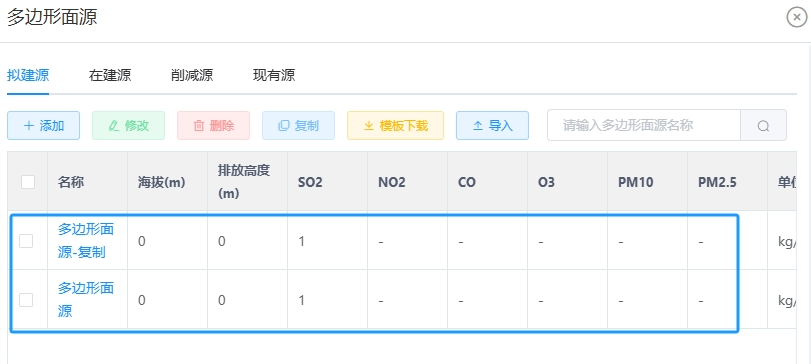Click the PM2.5 column header

[716, 182]
